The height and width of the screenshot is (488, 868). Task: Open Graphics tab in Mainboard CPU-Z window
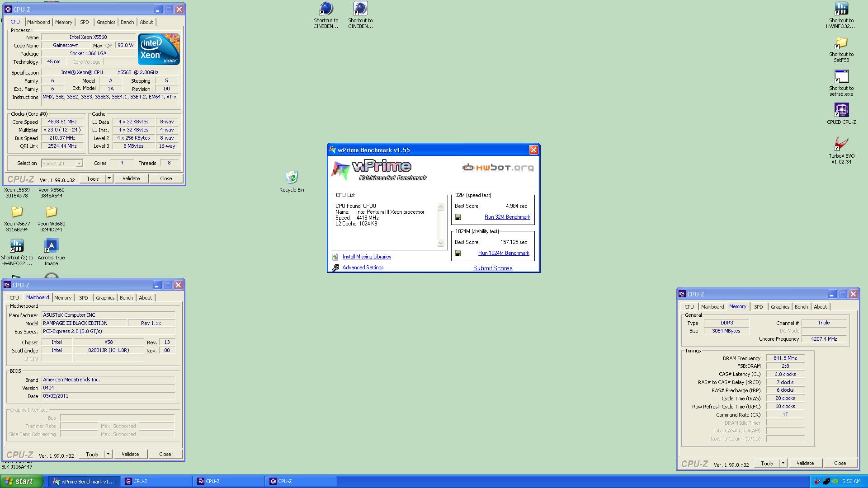(105, 298)
